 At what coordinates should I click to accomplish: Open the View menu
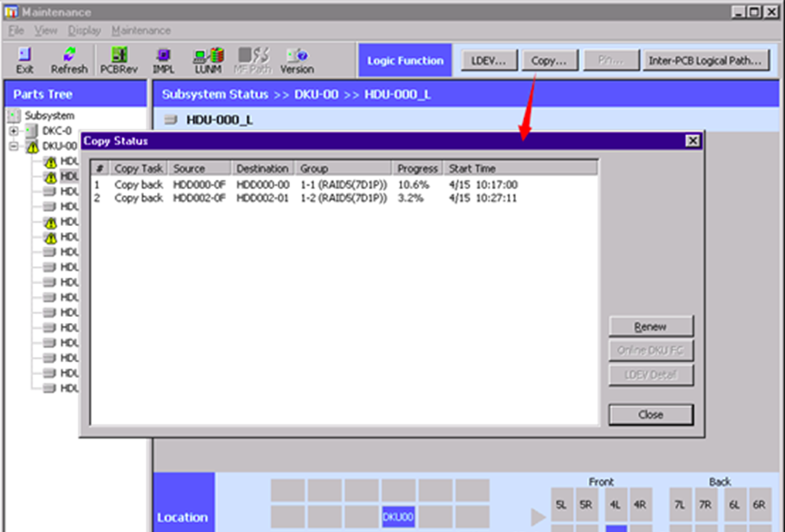tap(45, 30)
